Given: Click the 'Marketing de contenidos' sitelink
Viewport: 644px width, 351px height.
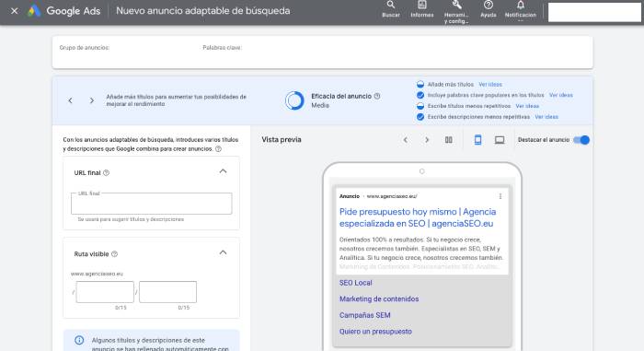Looking at the screenshot, I should tap(379, 299).
